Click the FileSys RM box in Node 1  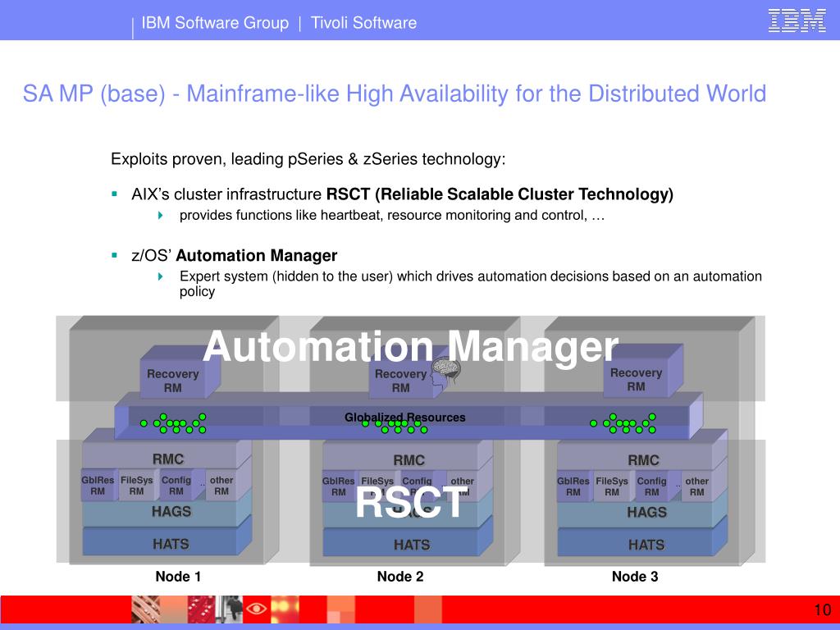tap(137, 486)
